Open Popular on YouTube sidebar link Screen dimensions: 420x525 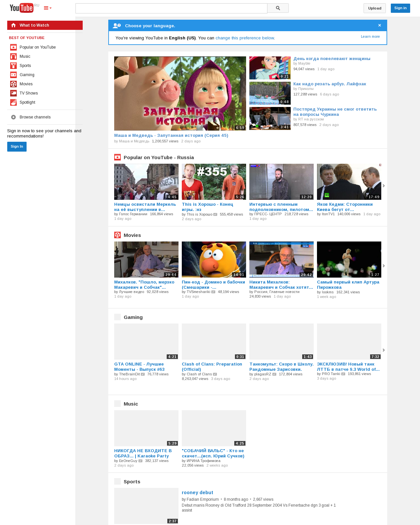(38, 47)
